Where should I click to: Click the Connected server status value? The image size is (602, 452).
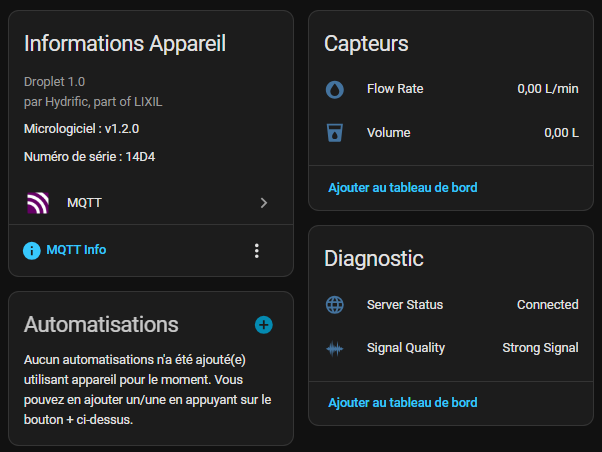tap(547, 305)
